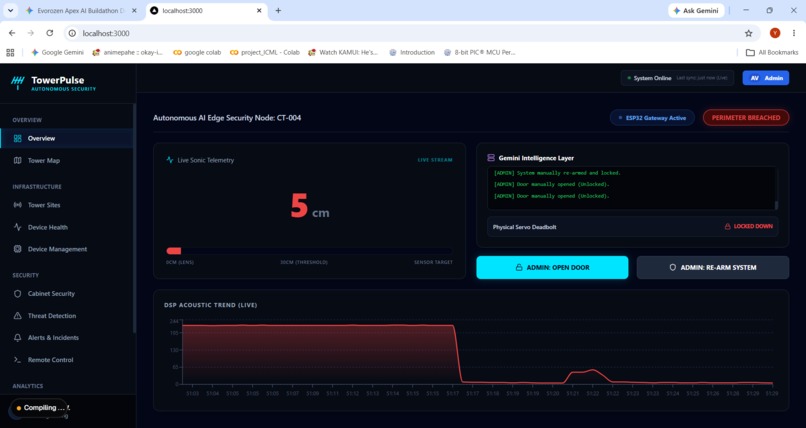This screenshot has height=428, width=806.
Task: Click the 5 cm distance reading
Action: click(x=309, y=206)
